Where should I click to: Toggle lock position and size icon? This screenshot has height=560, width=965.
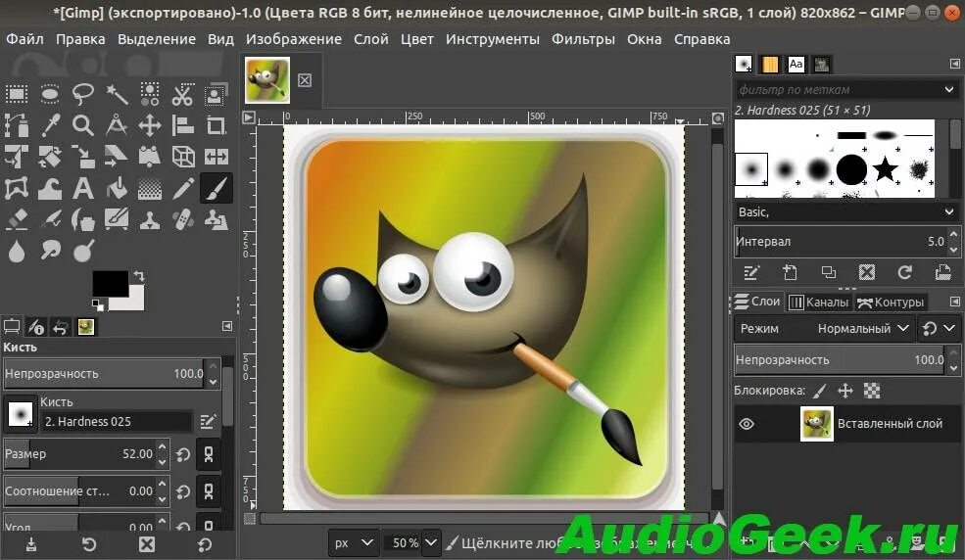coord(845,391)
